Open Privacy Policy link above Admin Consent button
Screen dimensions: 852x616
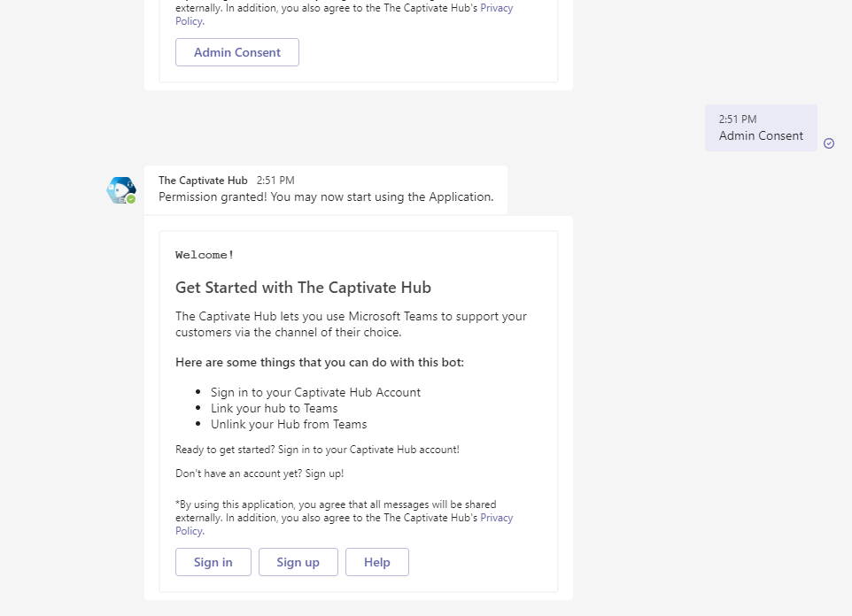click(x=496, y=8)
